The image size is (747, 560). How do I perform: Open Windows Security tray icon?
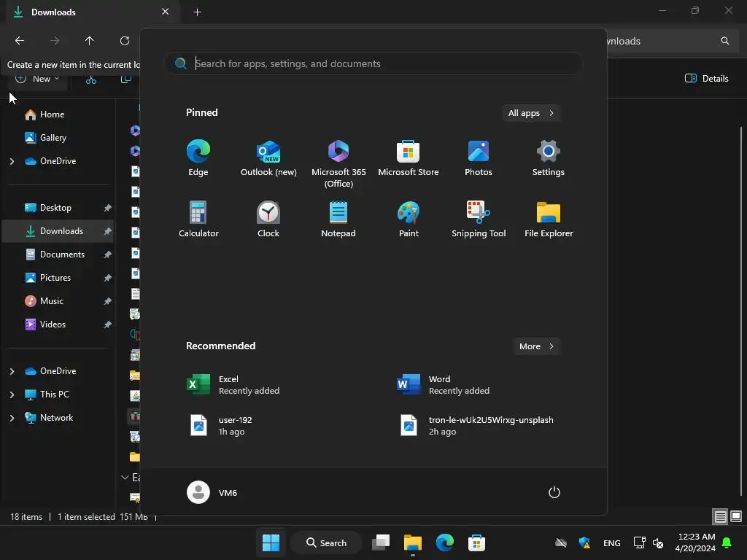(584, 542)
